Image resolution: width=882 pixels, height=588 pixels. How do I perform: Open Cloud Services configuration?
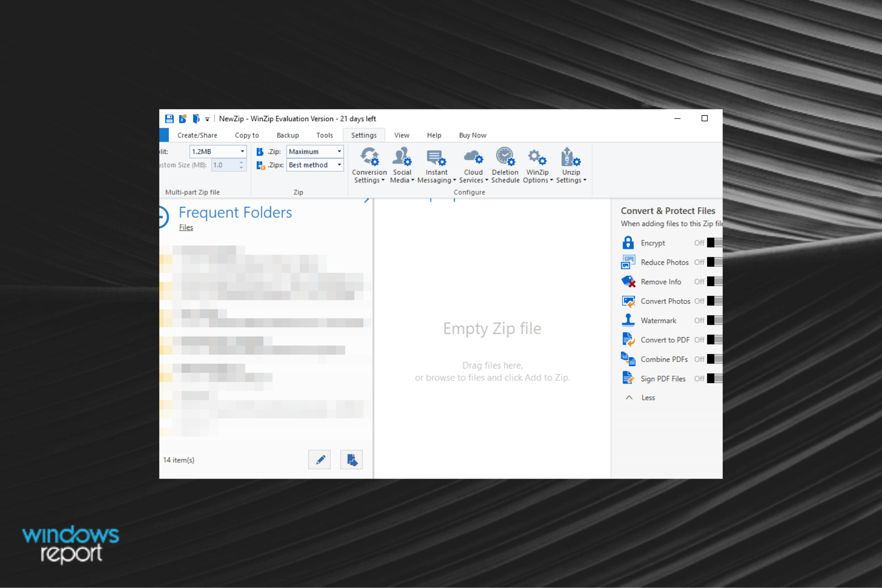pos(473,166)
